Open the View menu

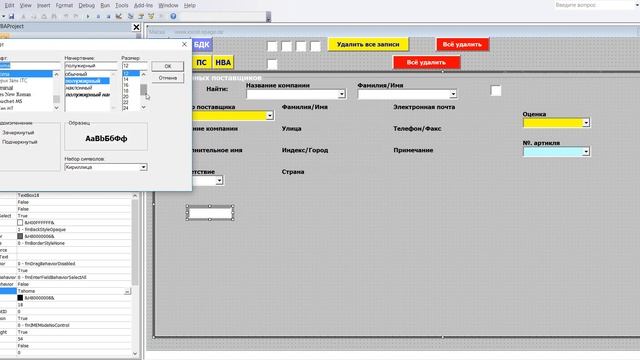(x=25, y=5)
